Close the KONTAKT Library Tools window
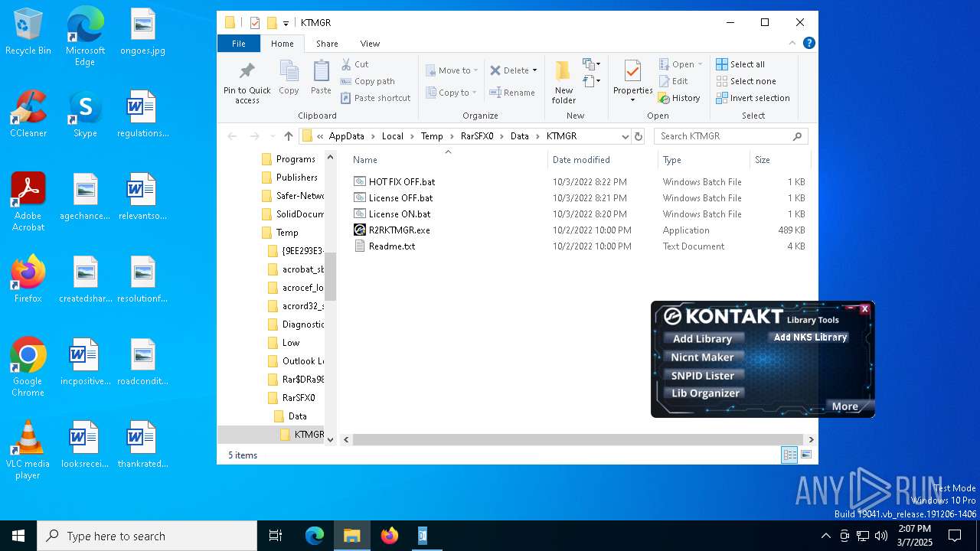 (x=864, y=309)
